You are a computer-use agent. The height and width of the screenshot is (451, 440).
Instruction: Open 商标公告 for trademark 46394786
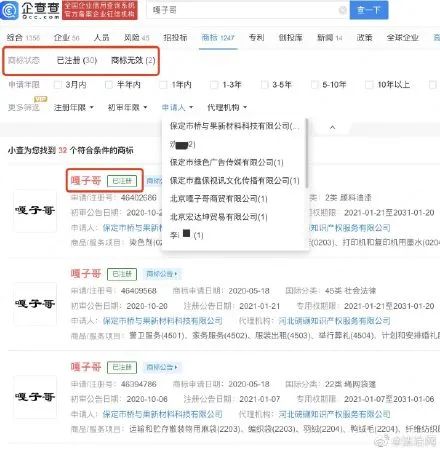click(162, 367)
